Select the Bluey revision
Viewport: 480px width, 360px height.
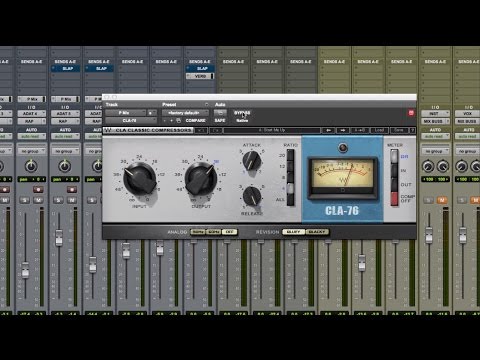click(294, 232)
